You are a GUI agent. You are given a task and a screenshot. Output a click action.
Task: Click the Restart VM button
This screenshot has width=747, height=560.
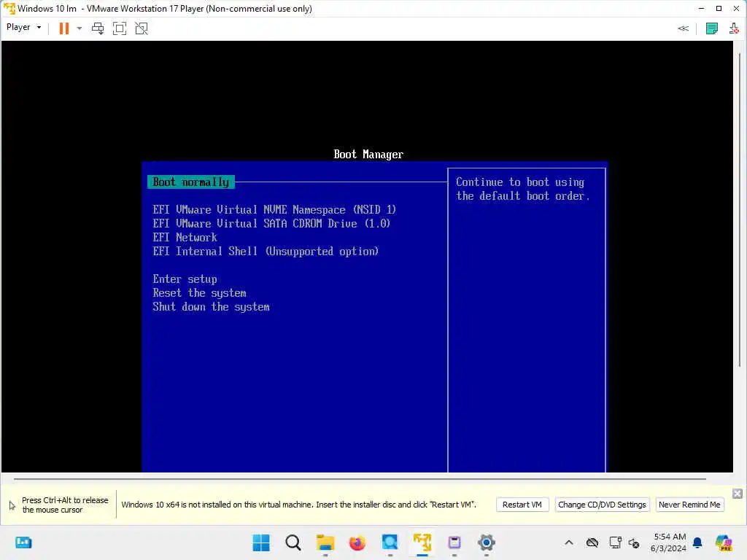pos(522,505)
